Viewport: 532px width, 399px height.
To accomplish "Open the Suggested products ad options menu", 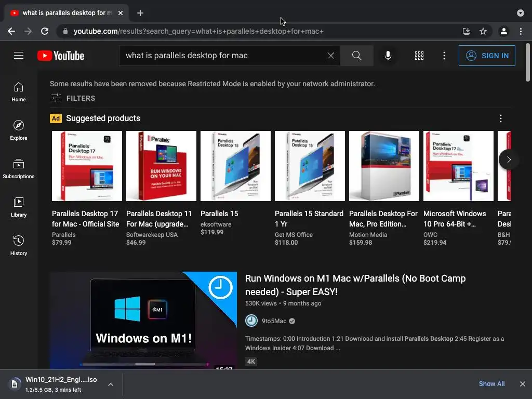I will 501,118.
